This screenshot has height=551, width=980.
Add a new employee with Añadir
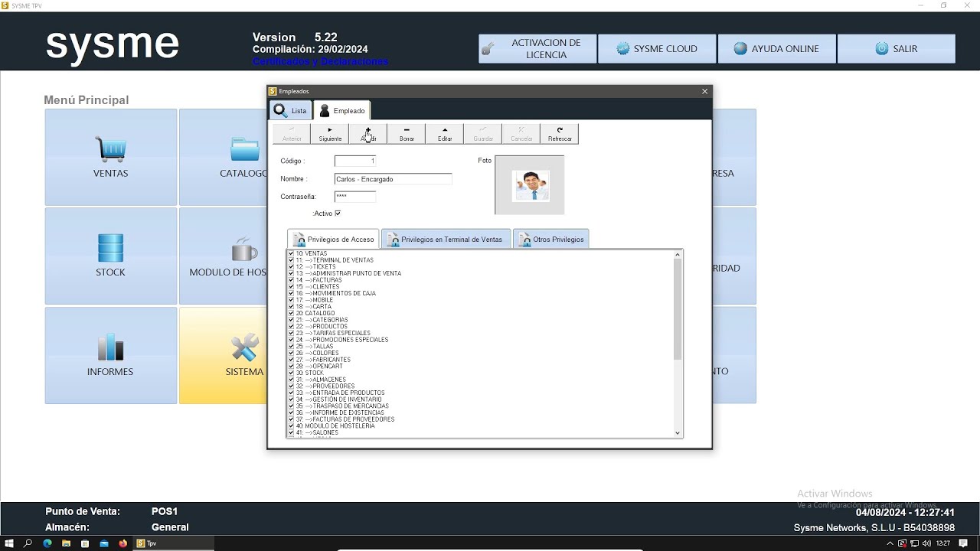tap(368, 134)
